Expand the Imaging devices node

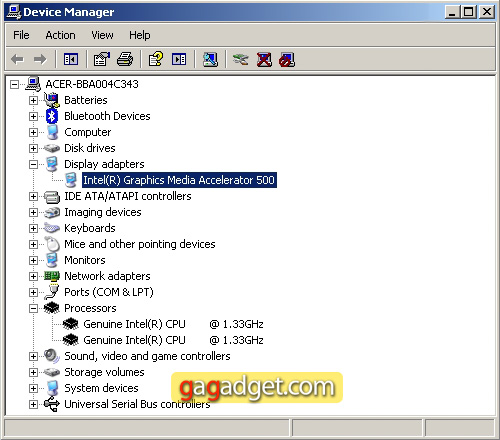coord(33,212)
